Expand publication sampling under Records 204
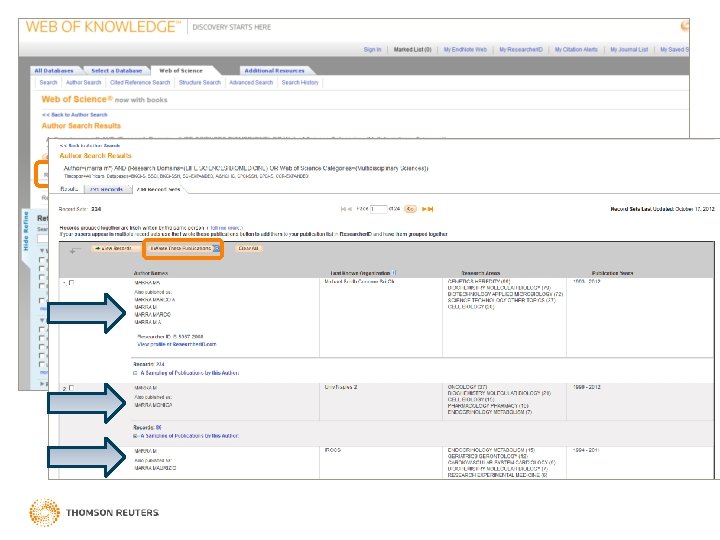The image size is (720, 540). click(x=135, y=373)
